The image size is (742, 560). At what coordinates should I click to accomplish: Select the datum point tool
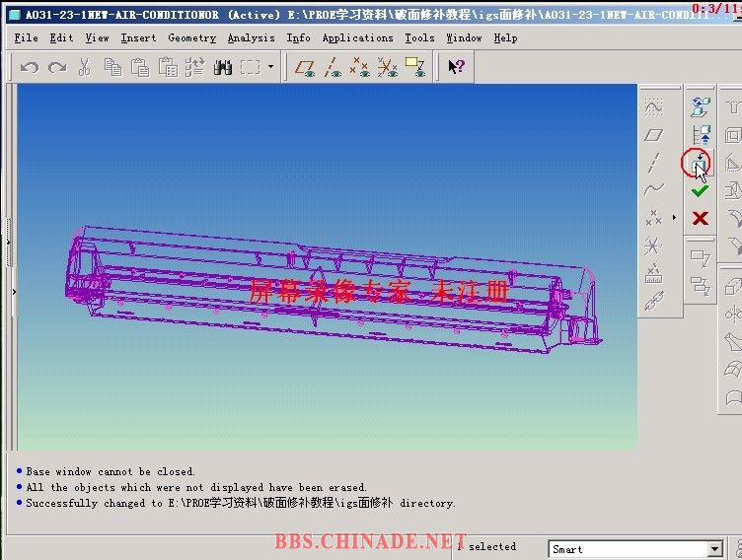coord(653,218)
